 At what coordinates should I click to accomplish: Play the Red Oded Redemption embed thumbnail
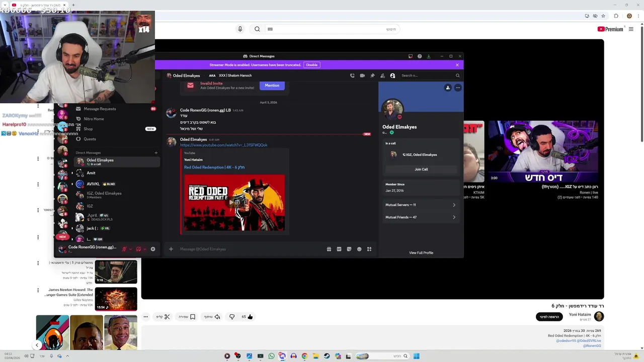coord(234,202)
